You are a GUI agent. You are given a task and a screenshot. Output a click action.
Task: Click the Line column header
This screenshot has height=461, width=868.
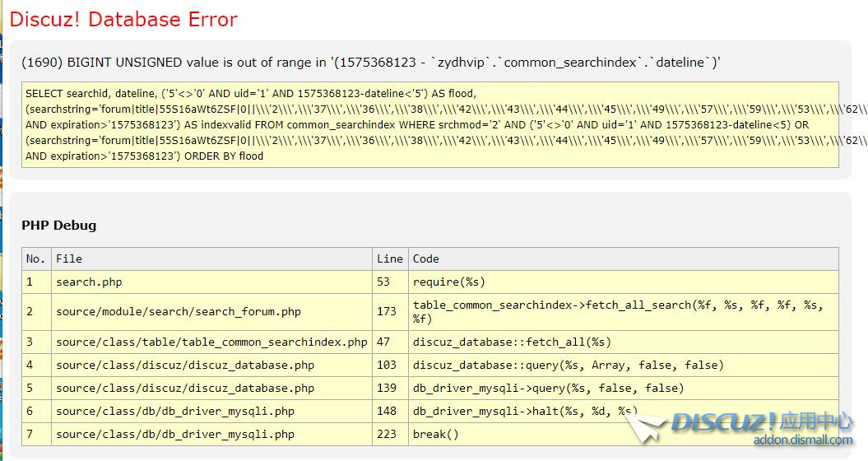(x=390, y=258)
